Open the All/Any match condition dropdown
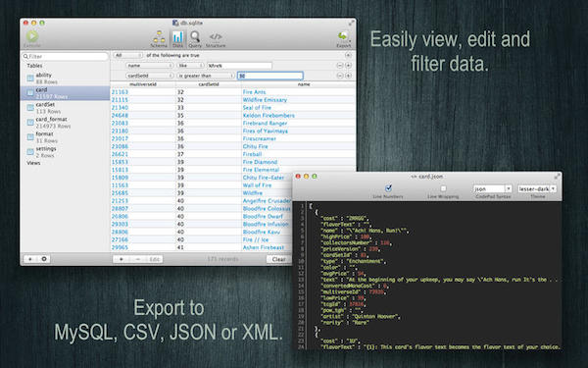This screenshot has width=588, height=368. click(127, 55)
